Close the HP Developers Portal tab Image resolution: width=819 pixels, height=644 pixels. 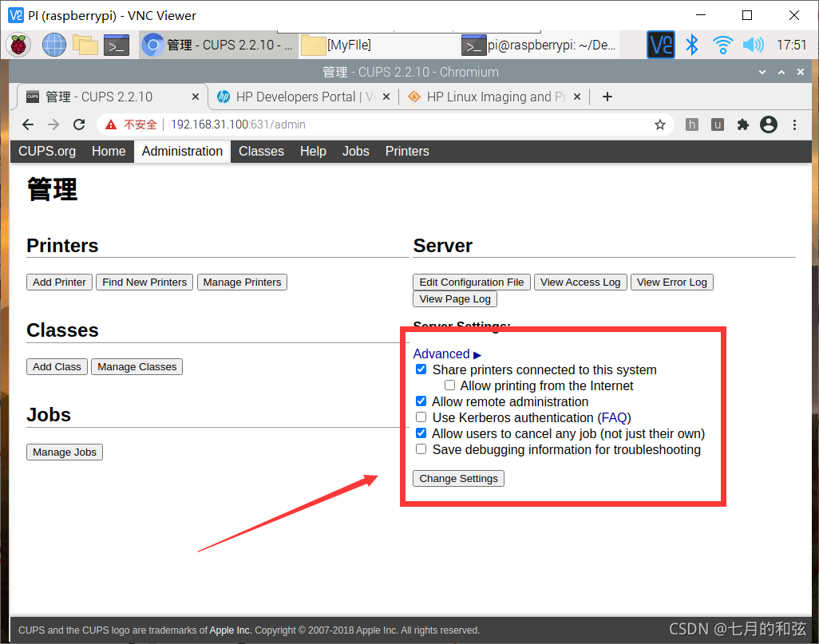[x=386, y=97]
